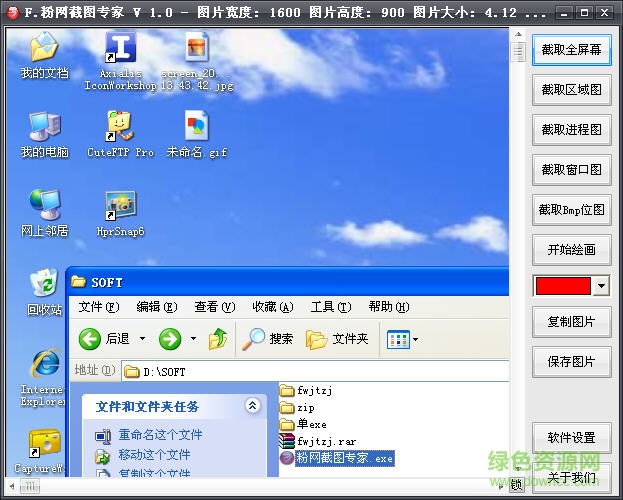Screen dimensions: 623x500
Task: Click the vertical scrollbar thumb of preview
Action: [518, 52]
